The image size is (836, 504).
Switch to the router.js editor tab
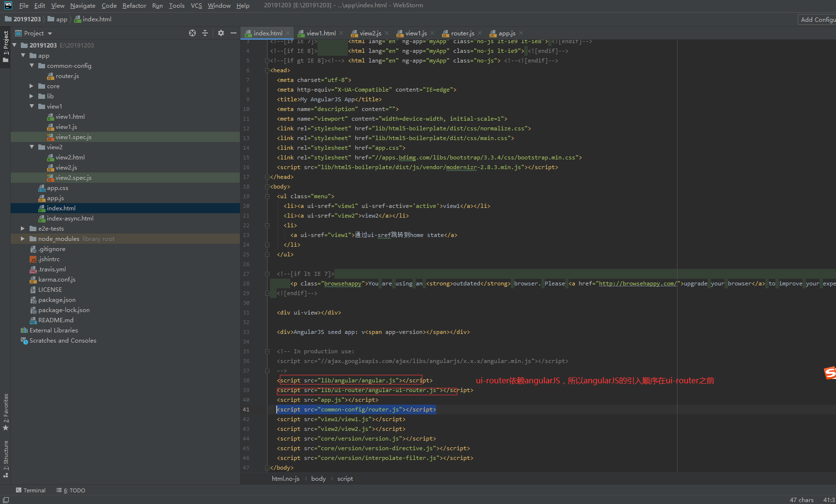pyautogui.click(x=462, y=33)
